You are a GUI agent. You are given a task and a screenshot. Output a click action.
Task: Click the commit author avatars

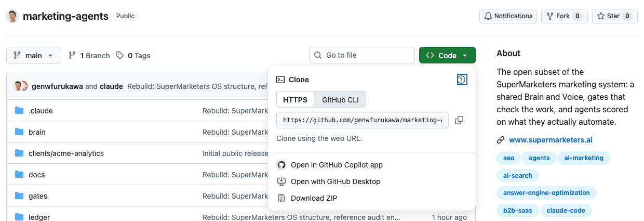(21, 86)
